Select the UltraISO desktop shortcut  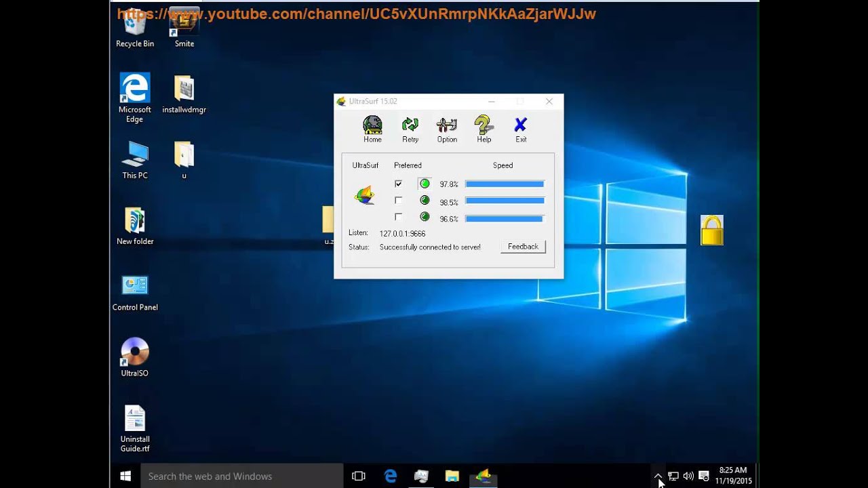[x=134, y=357]
